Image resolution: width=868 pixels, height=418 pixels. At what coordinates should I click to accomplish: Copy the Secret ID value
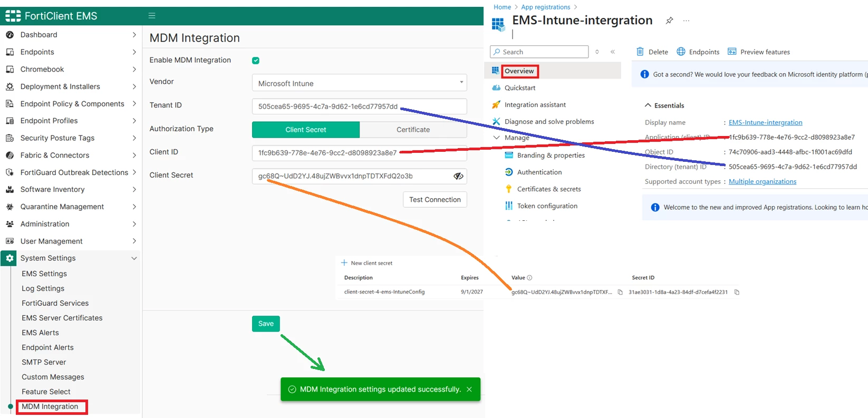(x=737, y=292)
